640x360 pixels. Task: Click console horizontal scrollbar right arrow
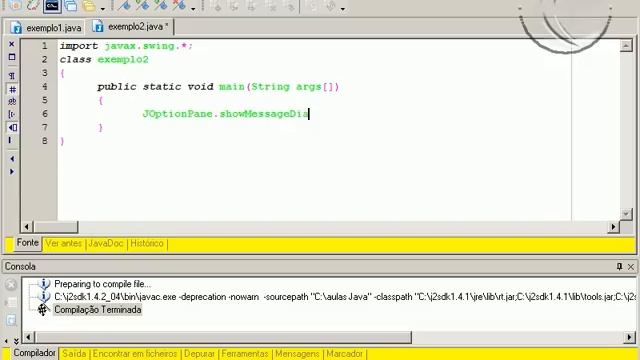click(629, 337)
